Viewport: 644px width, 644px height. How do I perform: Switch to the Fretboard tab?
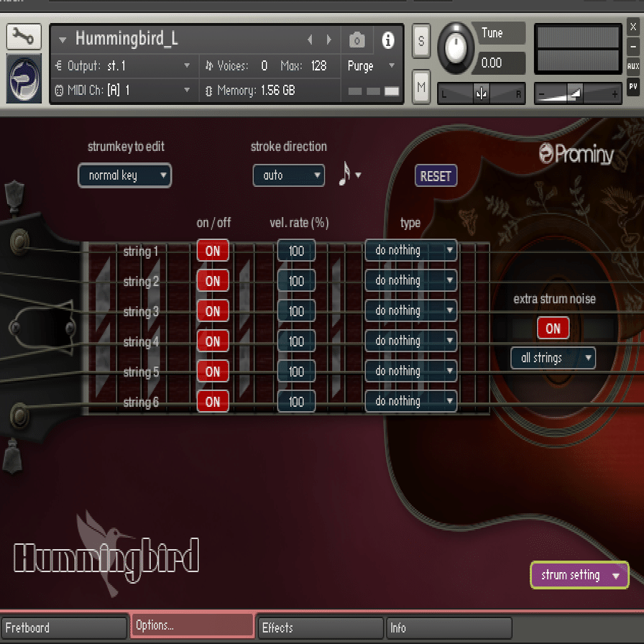tap(63, 628)
